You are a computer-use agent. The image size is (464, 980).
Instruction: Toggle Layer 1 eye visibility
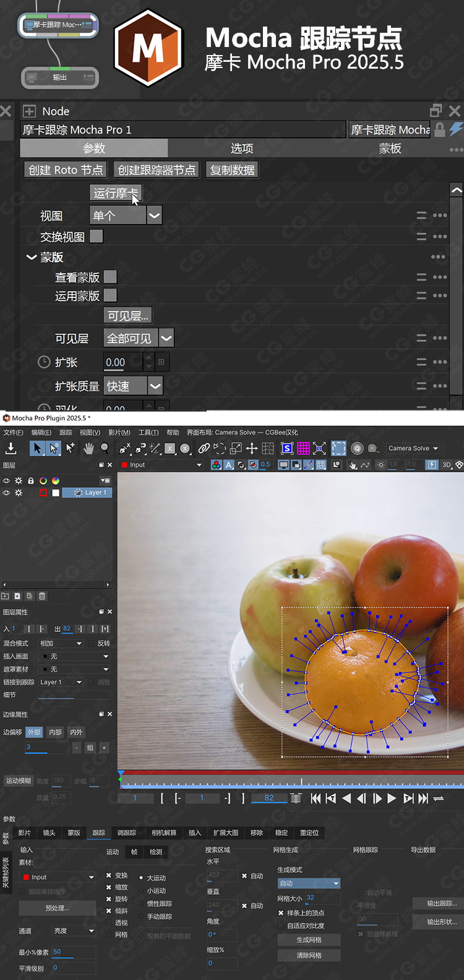pos(6,493)
